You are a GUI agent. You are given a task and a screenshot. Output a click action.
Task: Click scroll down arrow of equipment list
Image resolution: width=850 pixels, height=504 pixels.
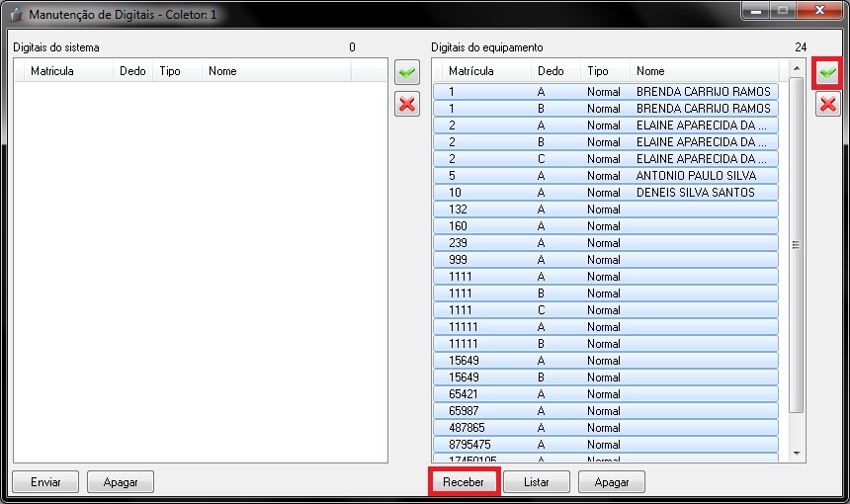click(797, 454)
